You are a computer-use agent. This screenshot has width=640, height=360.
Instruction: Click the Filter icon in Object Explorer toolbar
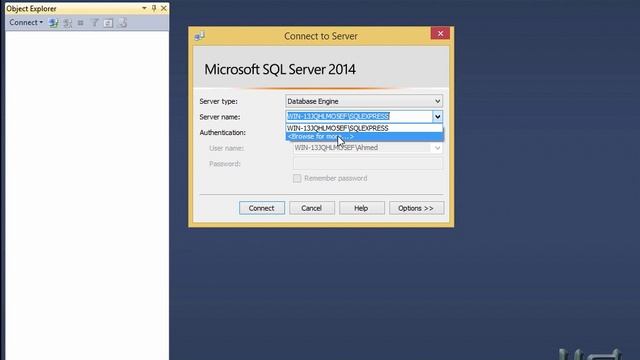[95, 23]
